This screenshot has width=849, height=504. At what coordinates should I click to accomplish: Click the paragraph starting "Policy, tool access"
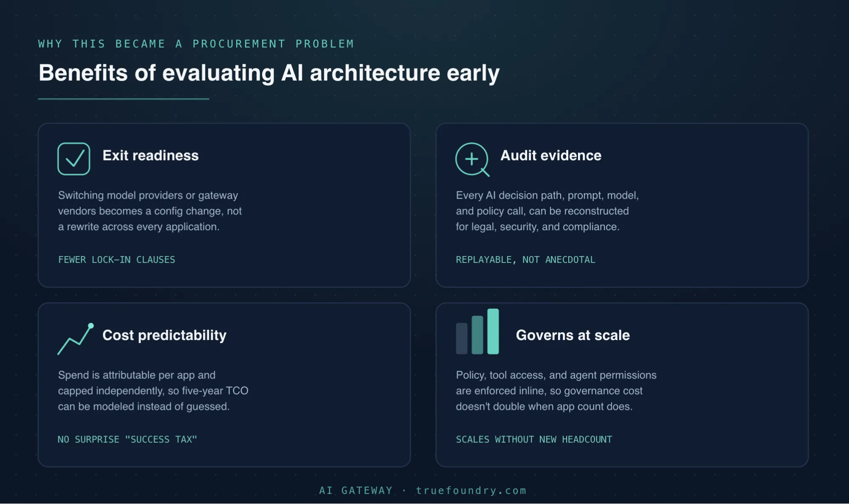pos(556,391)
